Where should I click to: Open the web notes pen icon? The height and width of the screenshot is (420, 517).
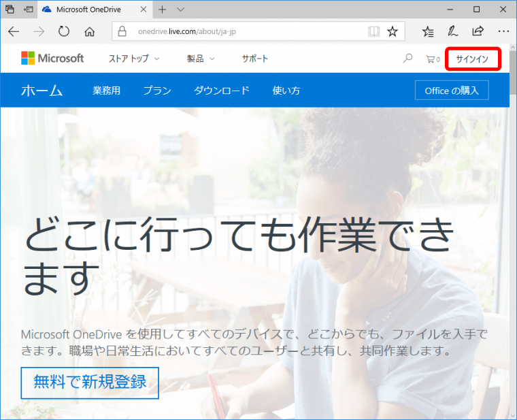[452, 32]
